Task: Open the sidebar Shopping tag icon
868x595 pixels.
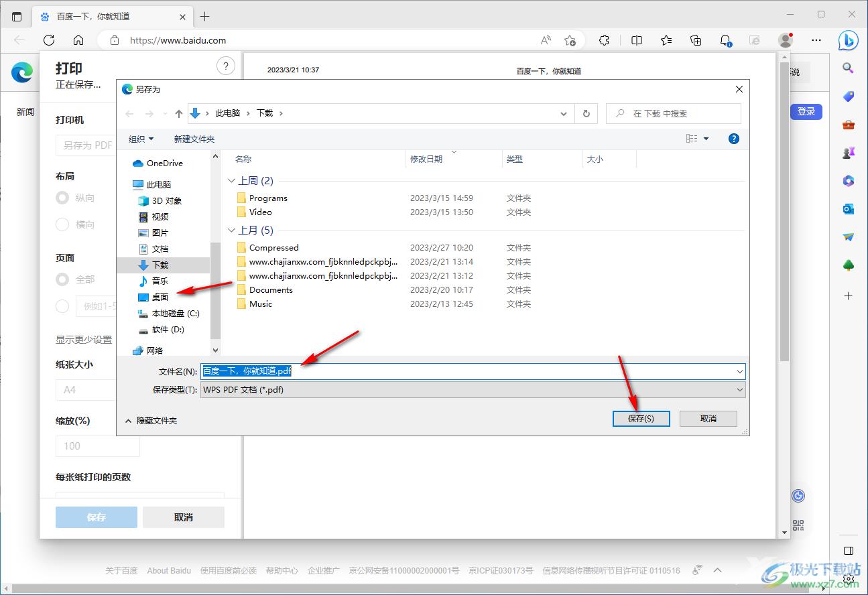Action: [x=848, y=96]
